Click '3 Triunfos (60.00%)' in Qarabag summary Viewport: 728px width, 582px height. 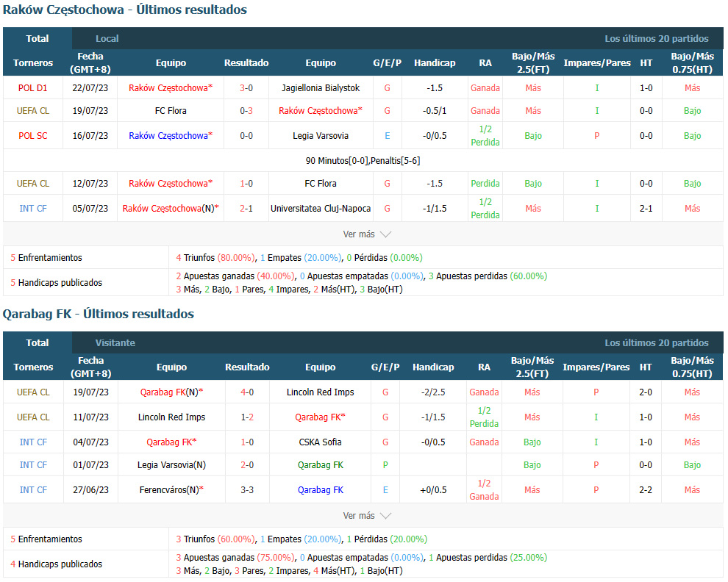[216, 539]
